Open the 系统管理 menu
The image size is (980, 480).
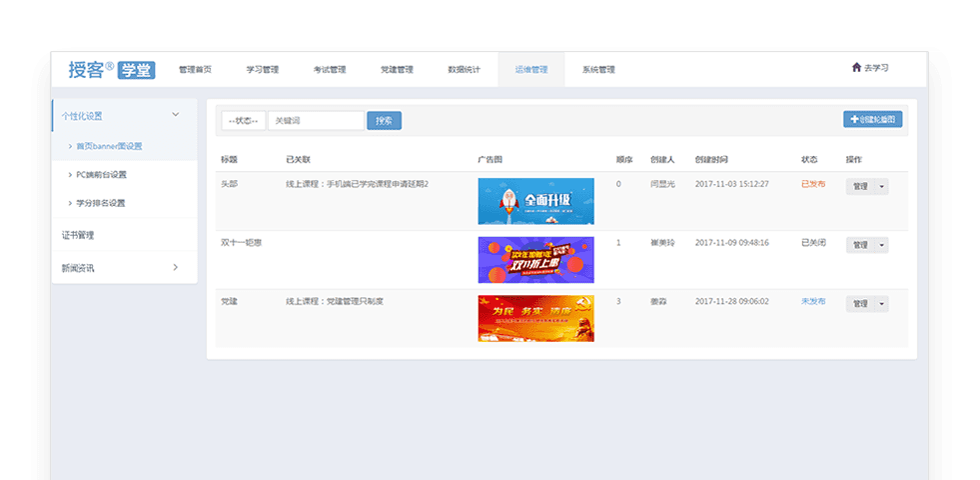[x=598, y=69]
